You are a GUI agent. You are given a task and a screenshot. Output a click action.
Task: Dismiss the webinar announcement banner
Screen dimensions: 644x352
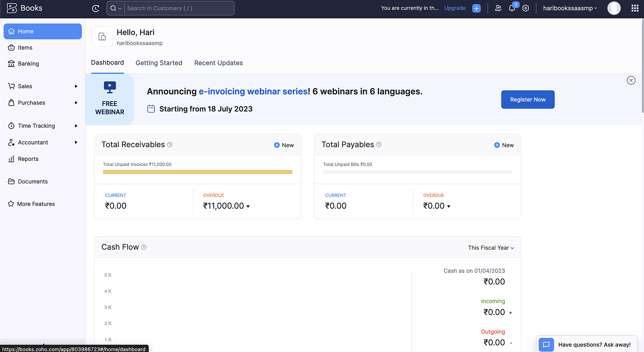coord(631,80)
